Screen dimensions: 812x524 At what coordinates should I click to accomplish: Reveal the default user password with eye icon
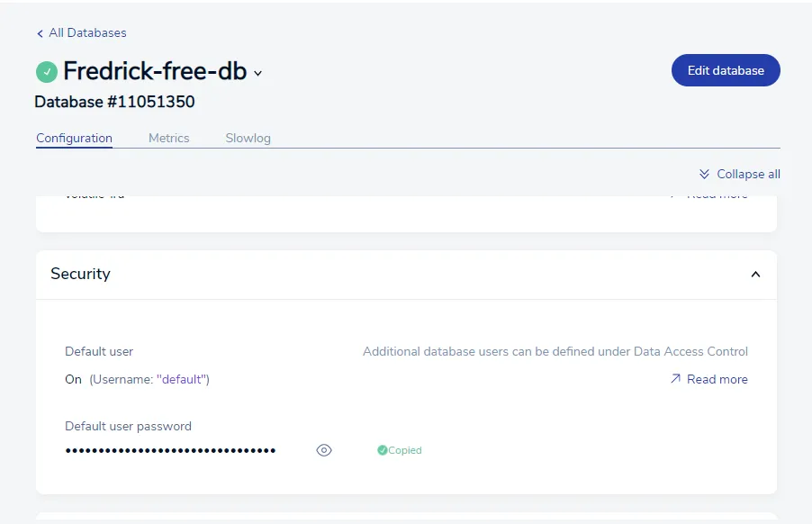point(324,450)
